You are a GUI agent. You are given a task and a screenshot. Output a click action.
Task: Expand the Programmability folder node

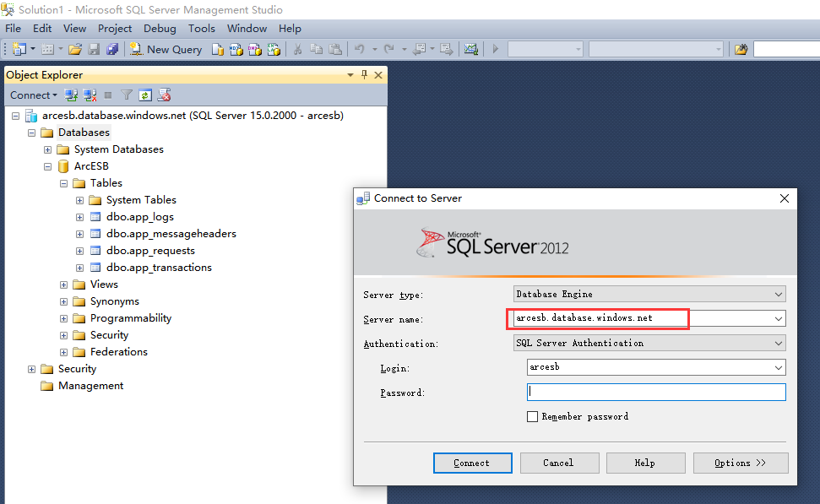pos(64,318)
